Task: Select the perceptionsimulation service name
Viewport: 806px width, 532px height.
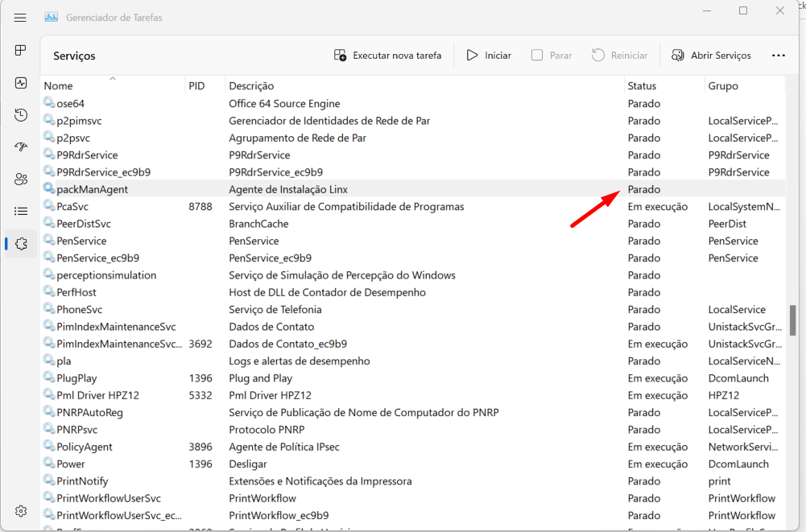Action: pyautogui.click(x=106, y=275)
